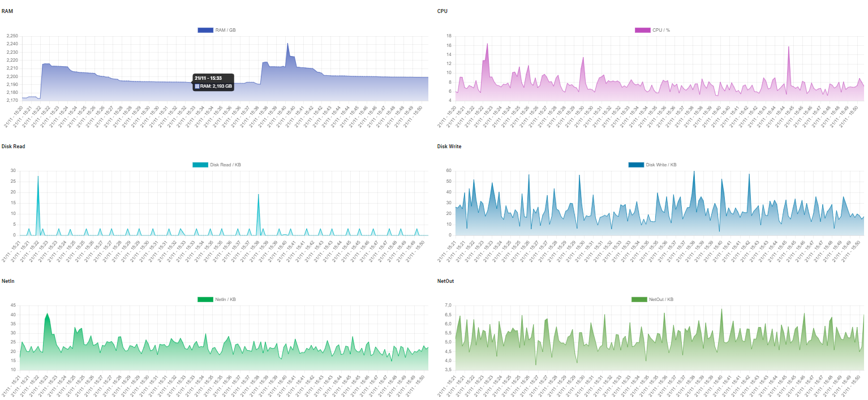Toggle the 'CPU / %' legend label
The height and width of the screenshot is (400, 868).
click(x=661, y=30)
